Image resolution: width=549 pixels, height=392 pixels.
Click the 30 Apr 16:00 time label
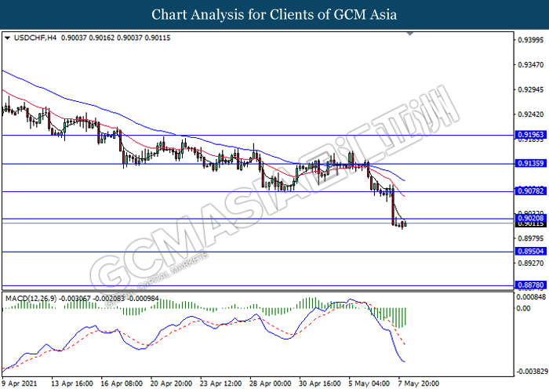pyautogui.click(x=320, y=384)
